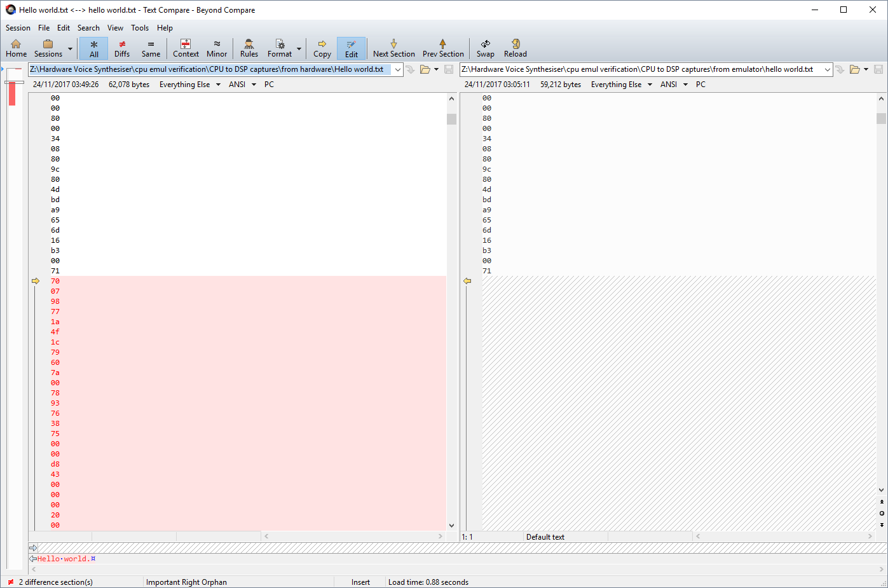Click the right file history arrow icon
This screenshot has width=888, height=588.
pyautogui.click(x=840, y=70)
